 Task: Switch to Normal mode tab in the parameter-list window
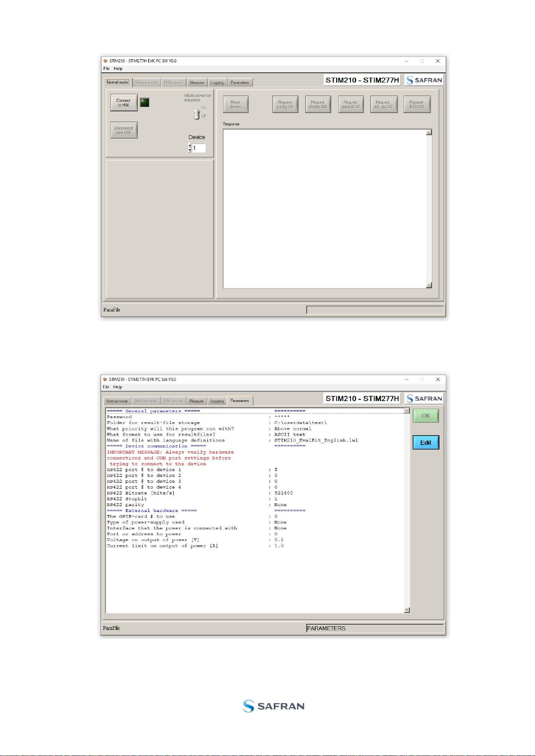click(x=117, y=401)
